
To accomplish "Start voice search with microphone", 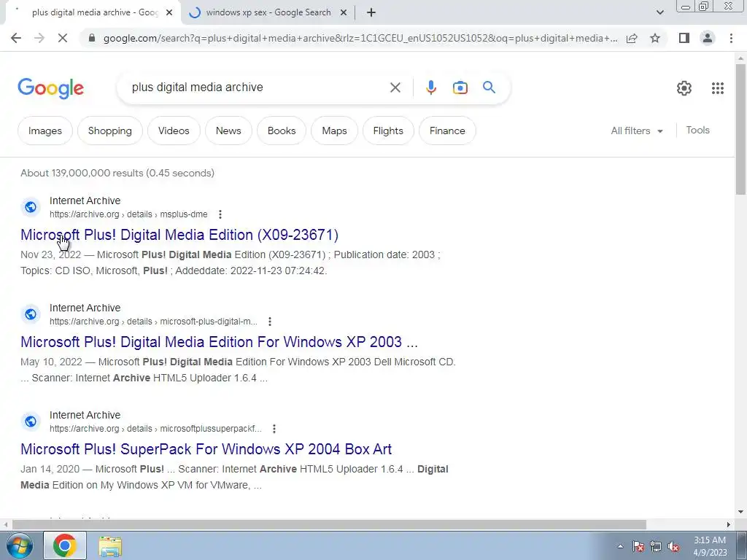I will click(431, 87).
